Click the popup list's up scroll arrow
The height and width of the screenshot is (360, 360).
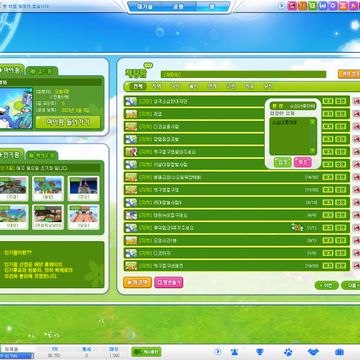tap(312, 122)
